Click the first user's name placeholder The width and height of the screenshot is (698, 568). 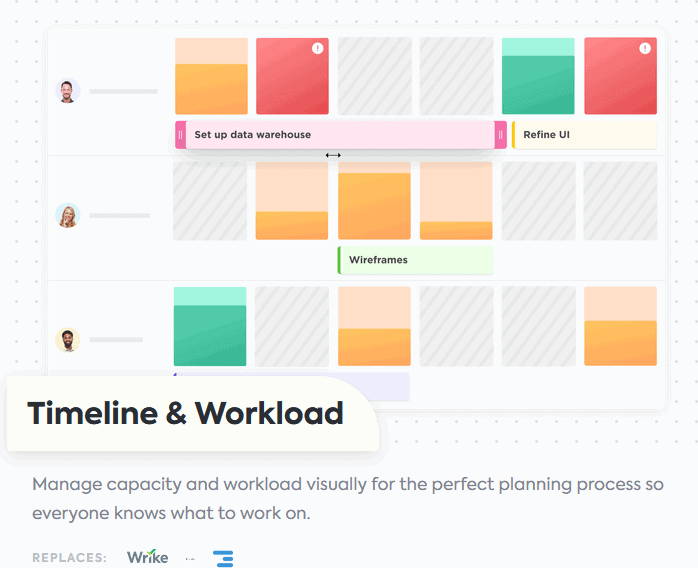coord(123,91)
